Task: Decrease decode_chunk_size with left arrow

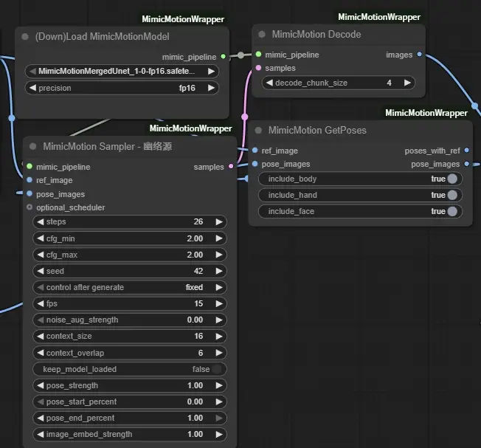Action: (269, 83)
